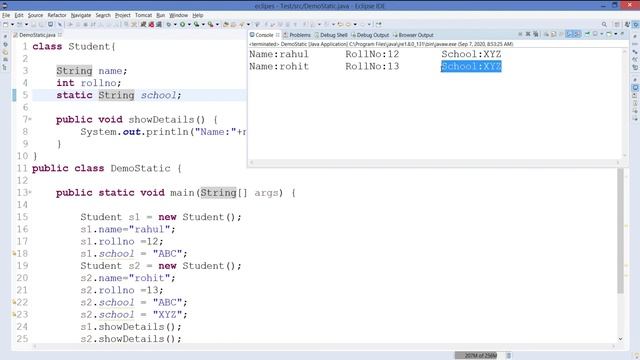Open the Help menu

click(x=198, y=15)
